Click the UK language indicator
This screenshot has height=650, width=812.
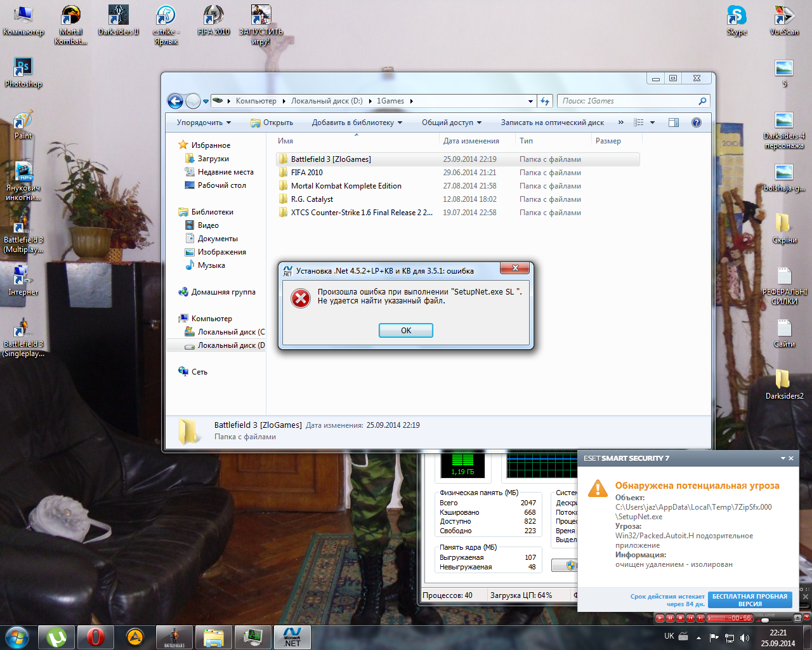[669, 636]
